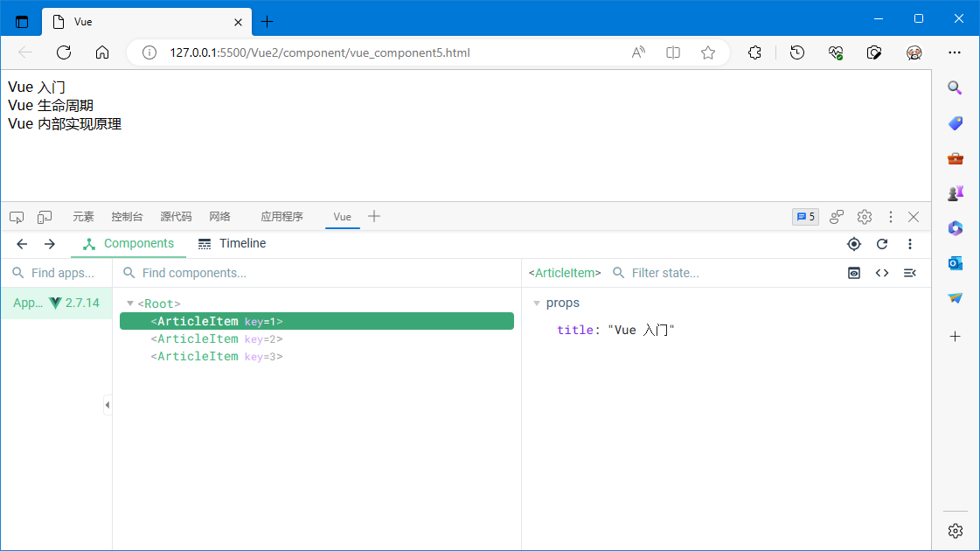Image resolution: width=980 pixels, height=551 pixels.
Task: Switch to 控制台 tab
Action: click(127, 216)
